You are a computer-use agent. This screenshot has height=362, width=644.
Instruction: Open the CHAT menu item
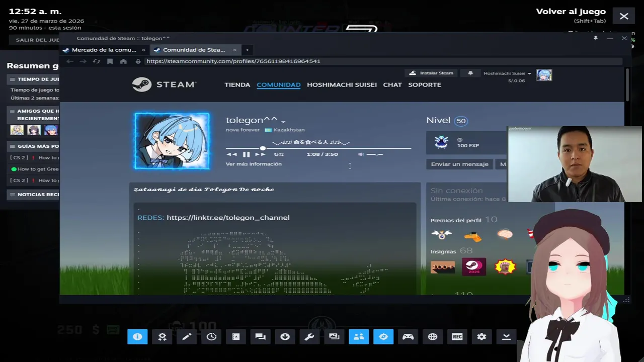392,84
